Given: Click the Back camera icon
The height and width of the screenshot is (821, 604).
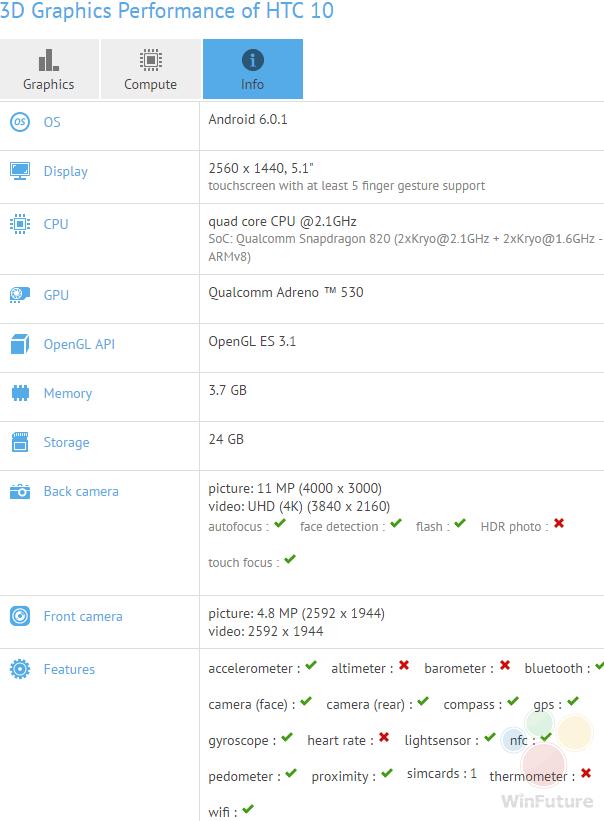Looking at the screenshot, I should [x=20, y=491].
